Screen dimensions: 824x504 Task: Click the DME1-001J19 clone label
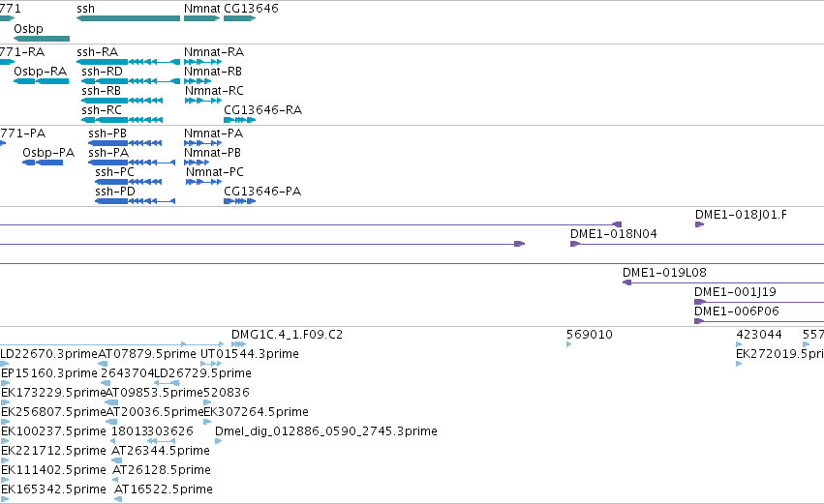(x=735, y=292)
